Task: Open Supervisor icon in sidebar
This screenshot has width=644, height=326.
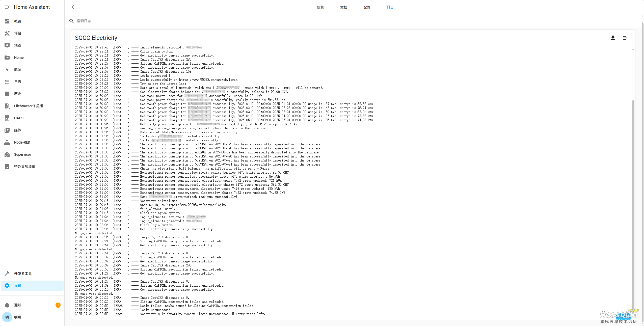Action: 7,154
